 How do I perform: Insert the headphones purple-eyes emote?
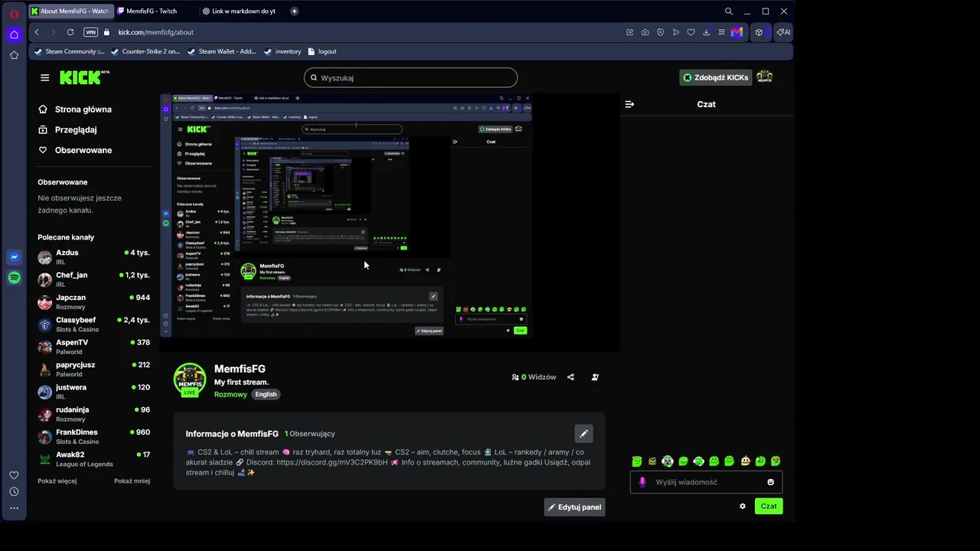pyautogui.click(x=668, y=461)
